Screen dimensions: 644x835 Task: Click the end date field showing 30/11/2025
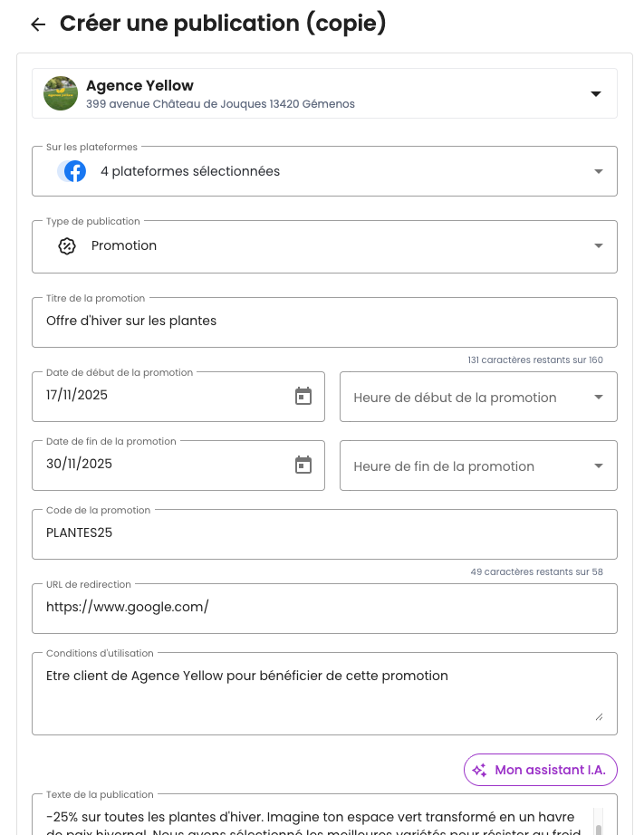[x=163, y=465]
